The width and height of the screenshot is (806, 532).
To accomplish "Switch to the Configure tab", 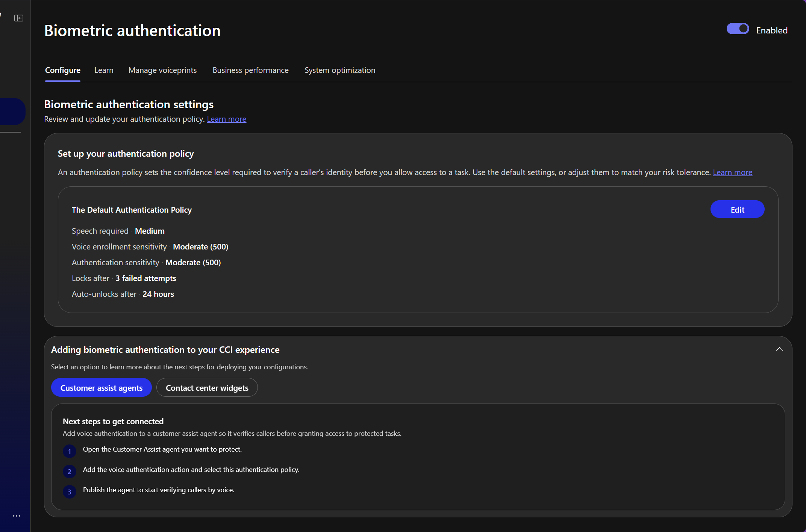I will [63, 70].
